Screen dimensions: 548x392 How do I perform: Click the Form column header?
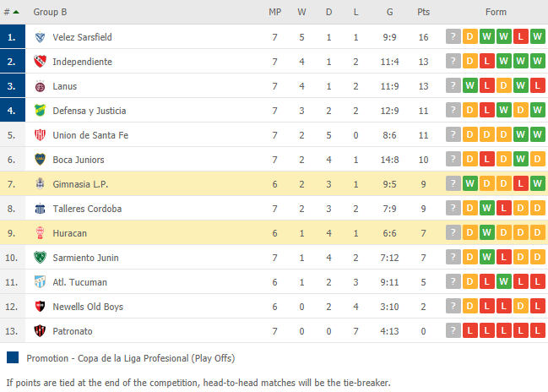[496, 12]
